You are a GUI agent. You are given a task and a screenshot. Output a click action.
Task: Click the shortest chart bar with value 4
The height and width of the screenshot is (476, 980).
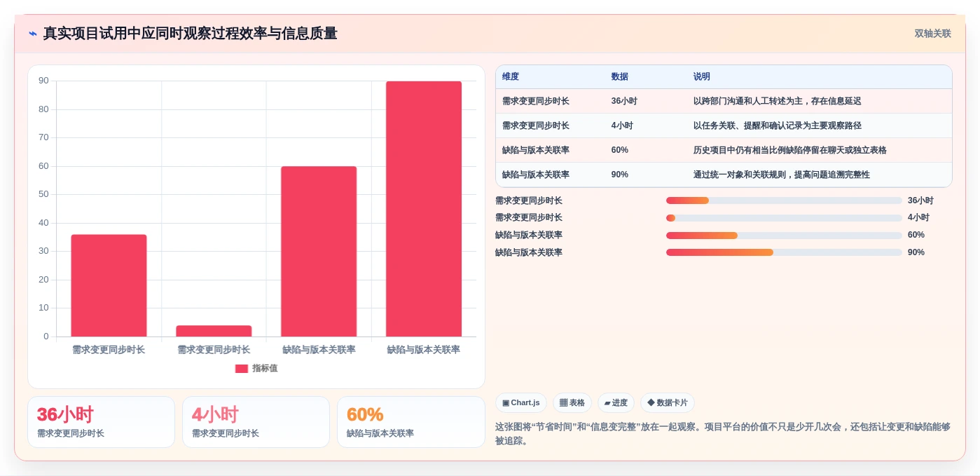[x=214, y=331]
